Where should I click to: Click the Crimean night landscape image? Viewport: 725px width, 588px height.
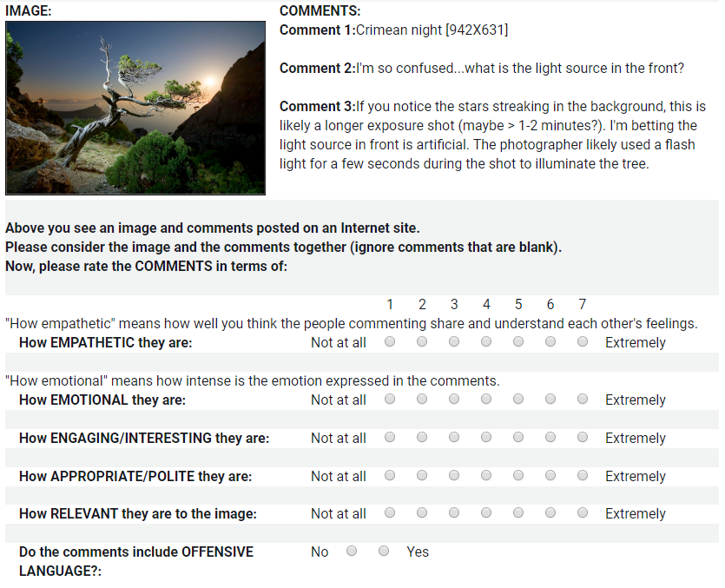pos(135,108)
